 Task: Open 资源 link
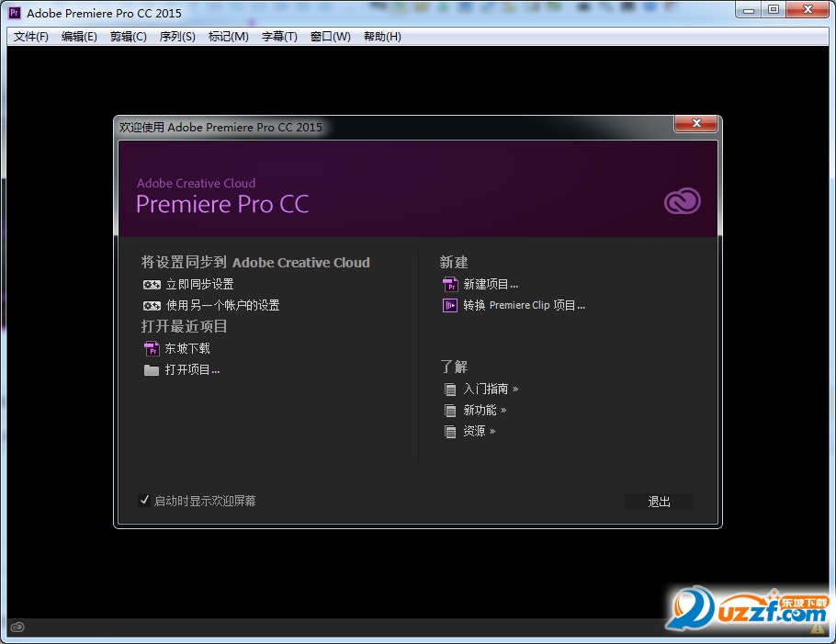479,432
